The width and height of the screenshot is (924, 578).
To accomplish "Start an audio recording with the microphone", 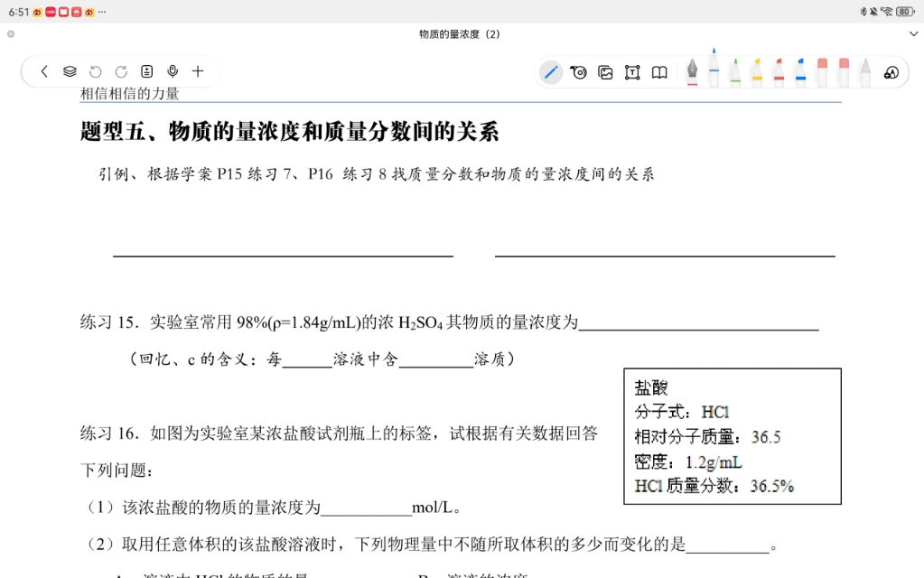I will tap(173, 71).
